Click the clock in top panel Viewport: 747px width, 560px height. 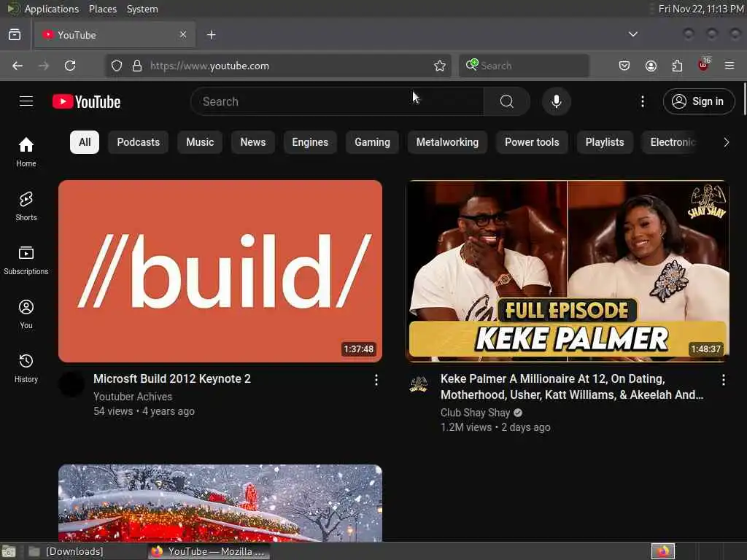701,9
